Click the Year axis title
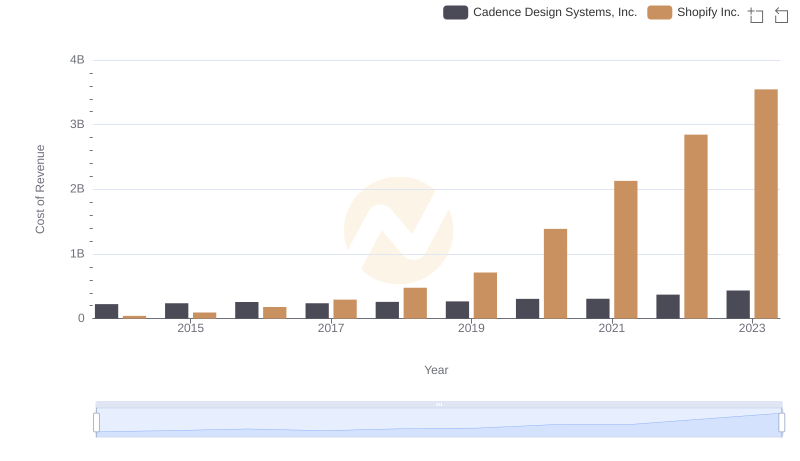The image size is (800, 461). pos(436,370)
